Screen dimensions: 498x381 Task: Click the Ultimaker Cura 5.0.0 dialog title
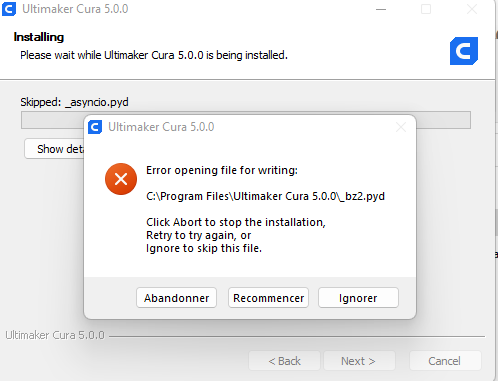point(161,127)
